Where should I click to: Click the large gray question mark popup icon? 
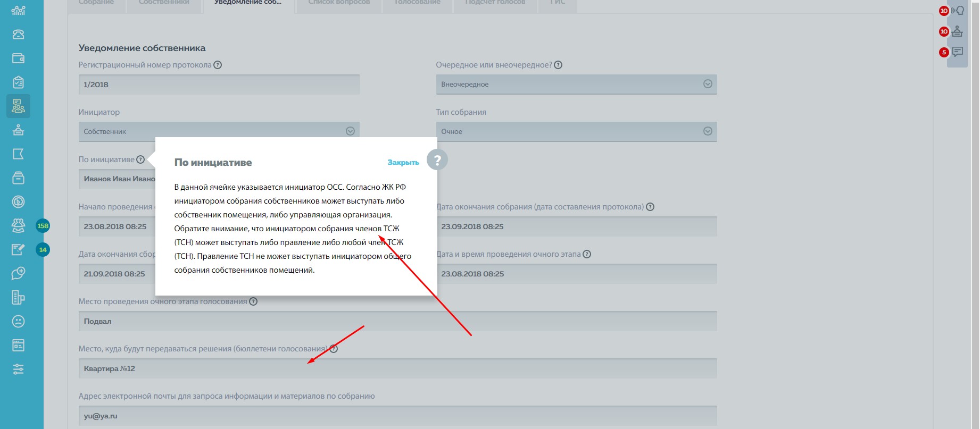[x=437, y=159]
